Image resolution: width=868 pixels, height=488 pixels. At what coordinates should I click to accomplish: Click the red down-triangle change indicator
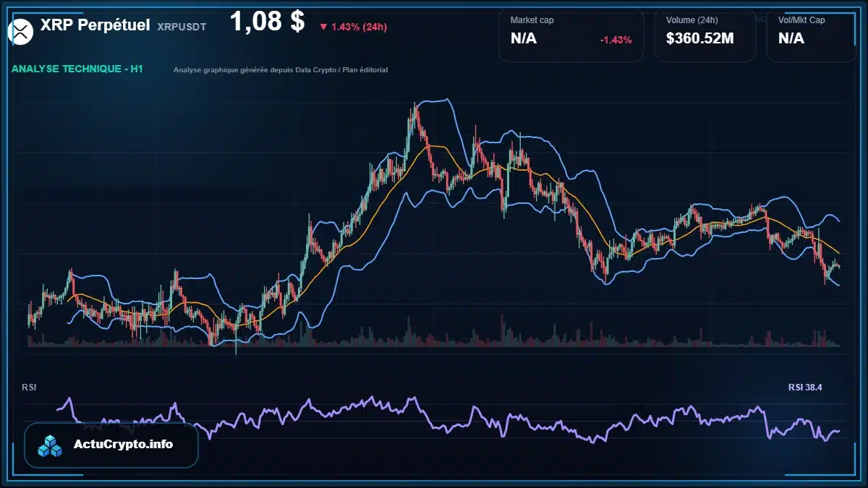click(323, 27)
